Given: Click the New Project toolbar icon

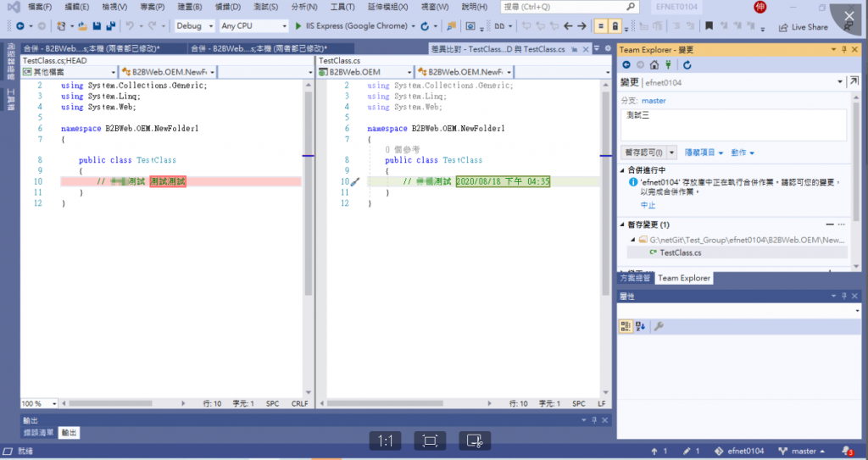Looking at the screenshot, I should pos(61,26).
